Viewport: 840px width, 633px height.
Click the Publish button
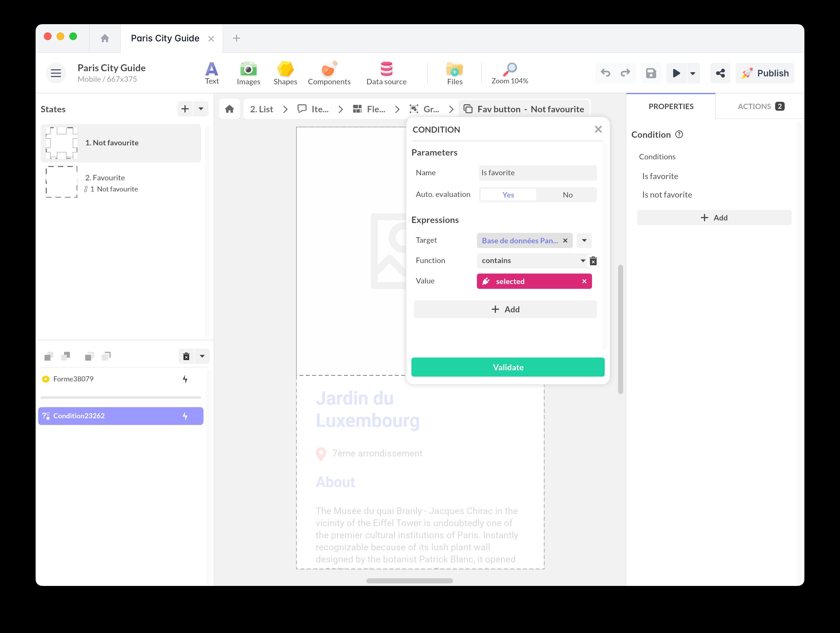tap(765, 73)
